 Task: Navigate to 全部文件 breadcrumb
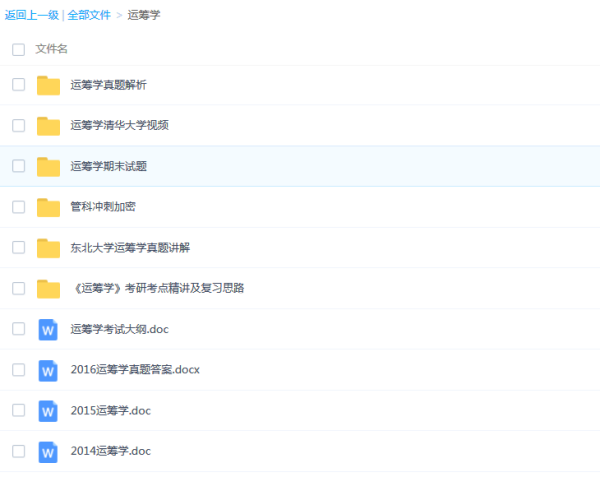(89, 15)
